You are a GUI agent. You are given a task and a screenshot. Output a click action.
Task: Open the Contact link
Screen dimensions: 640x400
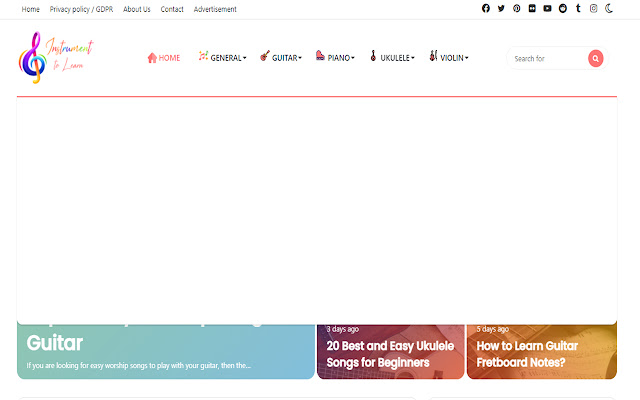click(x=172, y=9)
